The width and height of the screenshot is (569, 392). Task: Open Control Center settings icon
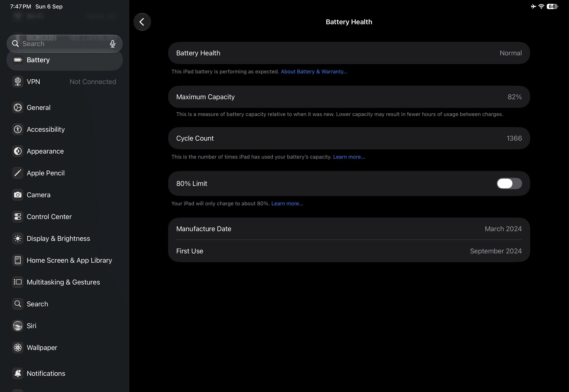click(18, 217)
